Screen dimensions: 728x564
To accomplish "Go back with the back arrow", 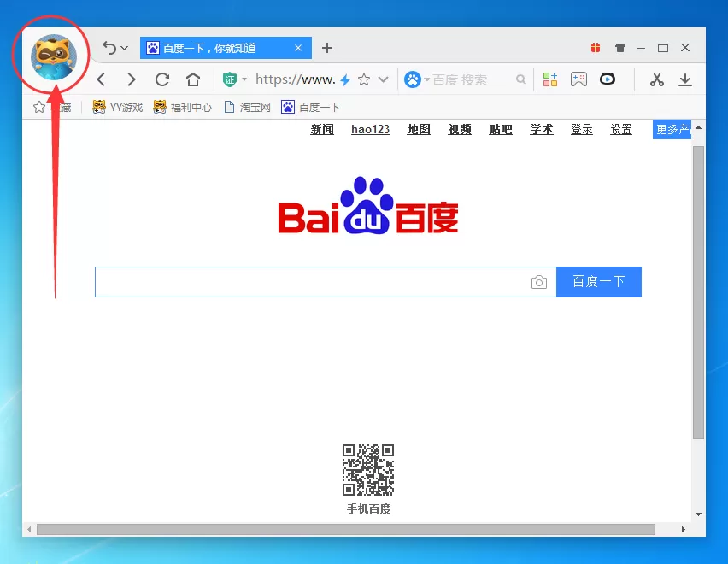I will tap(101, 79).
